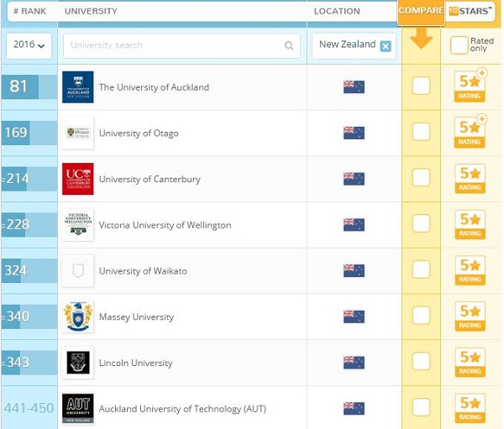The image size is (504, 429).
Task: Tick compare checkbox for Massey University
Action: tap(421, 316)
